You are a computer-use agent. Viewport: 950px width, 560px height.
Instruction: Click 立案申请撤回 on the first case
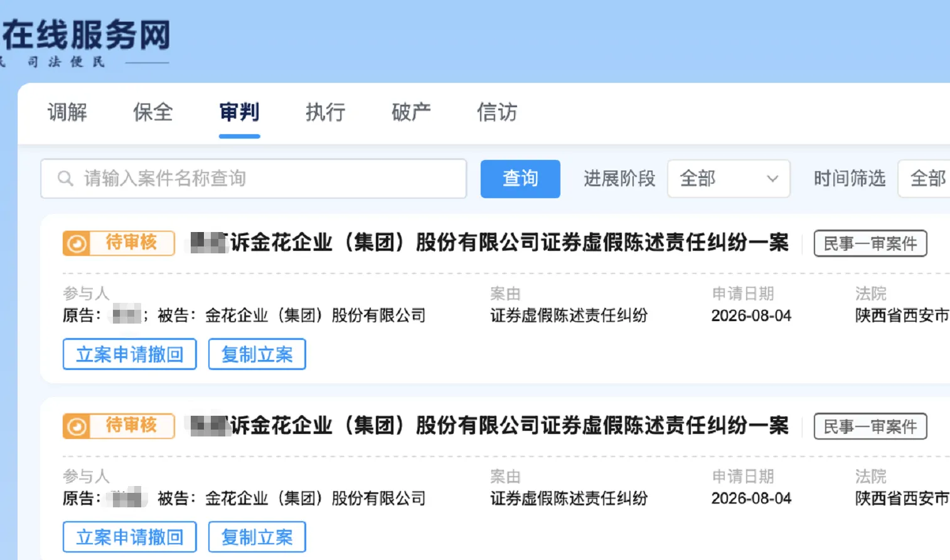(130, 354)
